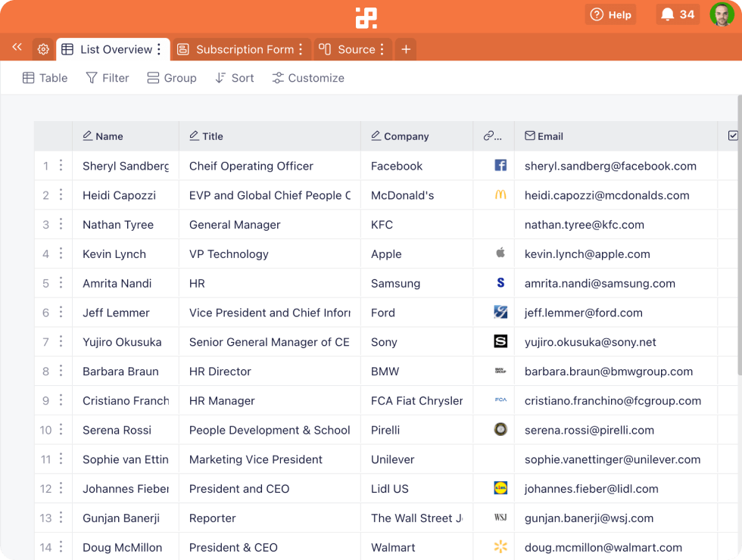742x560 pixels.
Task: Click the Lidl logo icon
Action: coord(500,487)
